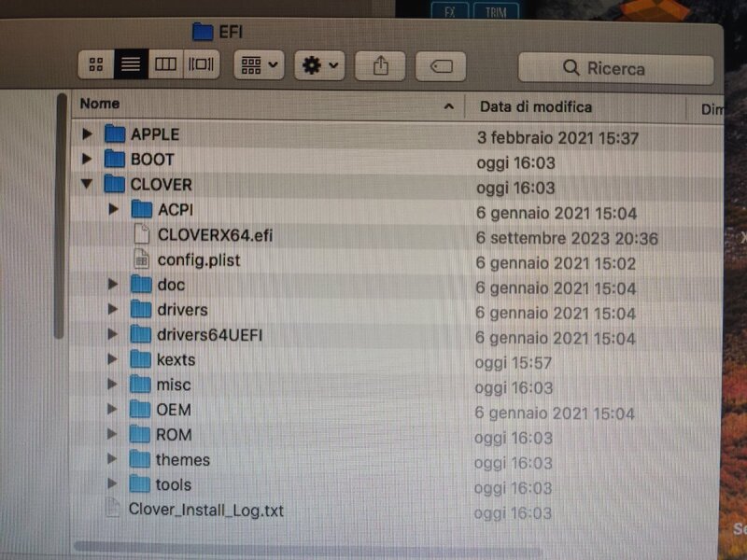Expand the drivers folder
Image resolution: width=747 pixels, height=560 pixels.
(x=112, y=309)
